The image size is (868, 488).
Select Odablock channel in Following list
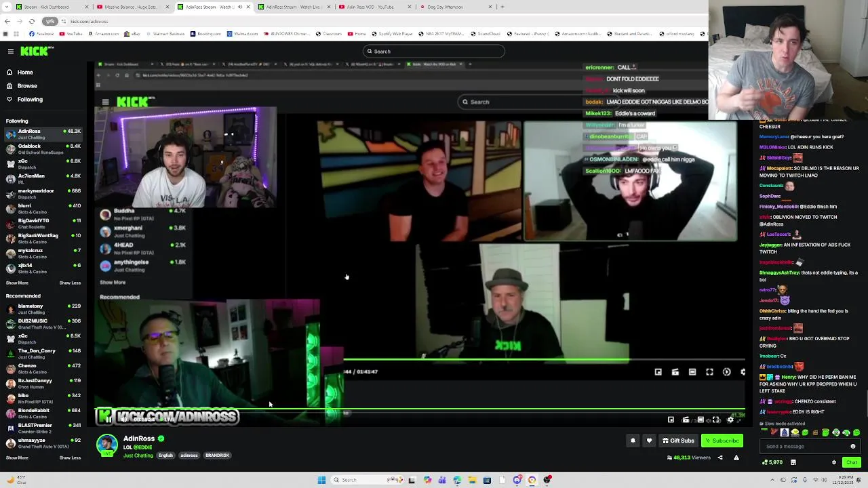[x=44, y=148]
